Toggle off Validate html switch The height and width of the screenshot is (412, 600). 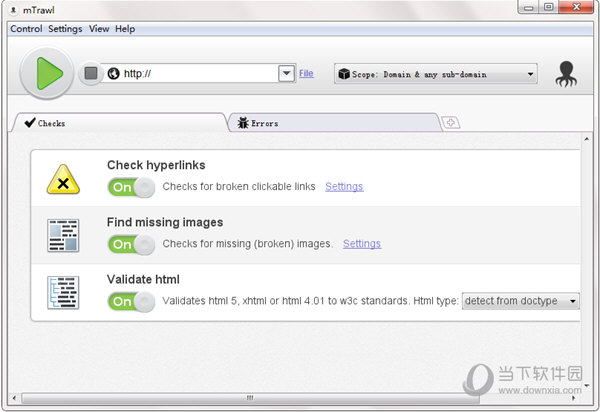tap(131, 301)
